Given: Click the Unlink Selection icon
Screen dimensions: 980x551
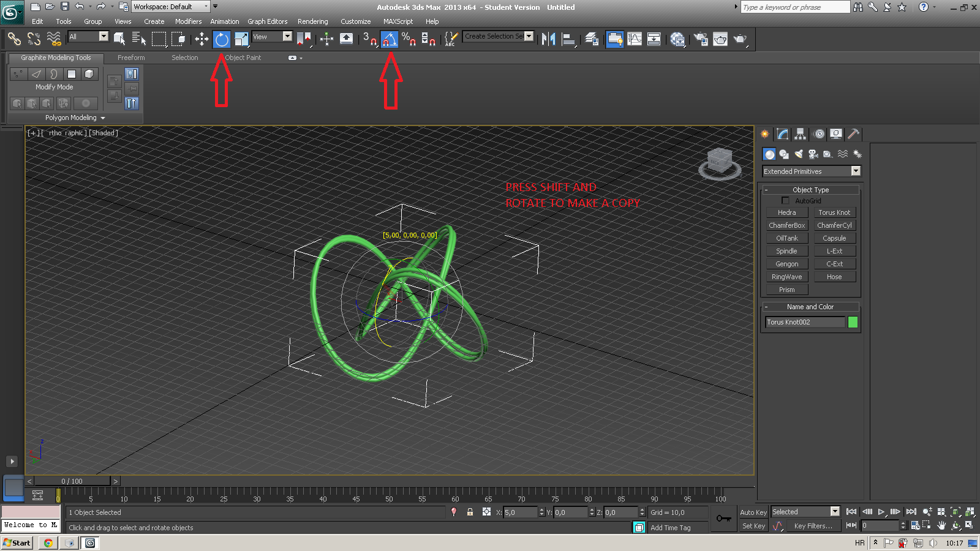Looking at the screenshot, I should pyautogui.click(x=34, y=39).
